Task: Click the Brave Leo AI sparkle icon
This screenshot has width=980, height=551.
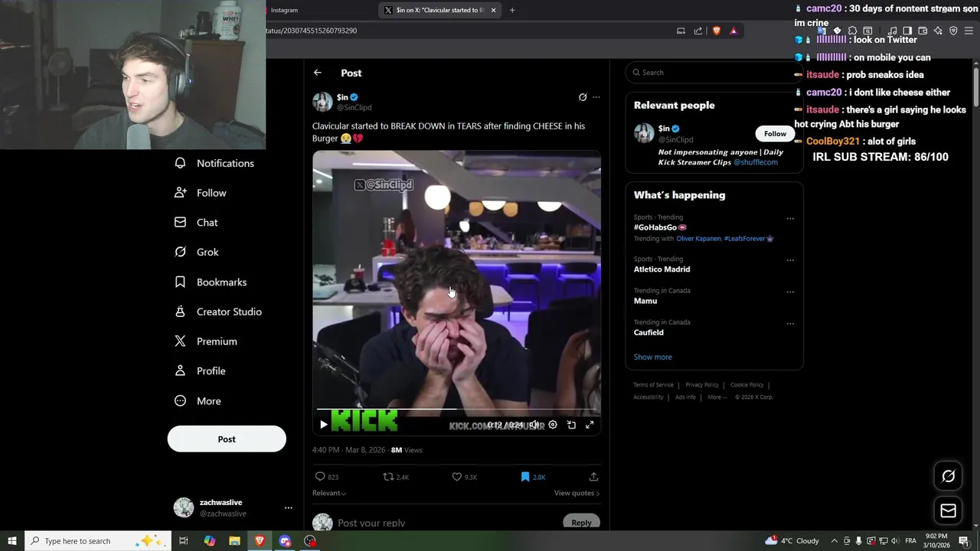Action: tap(938, 31)
